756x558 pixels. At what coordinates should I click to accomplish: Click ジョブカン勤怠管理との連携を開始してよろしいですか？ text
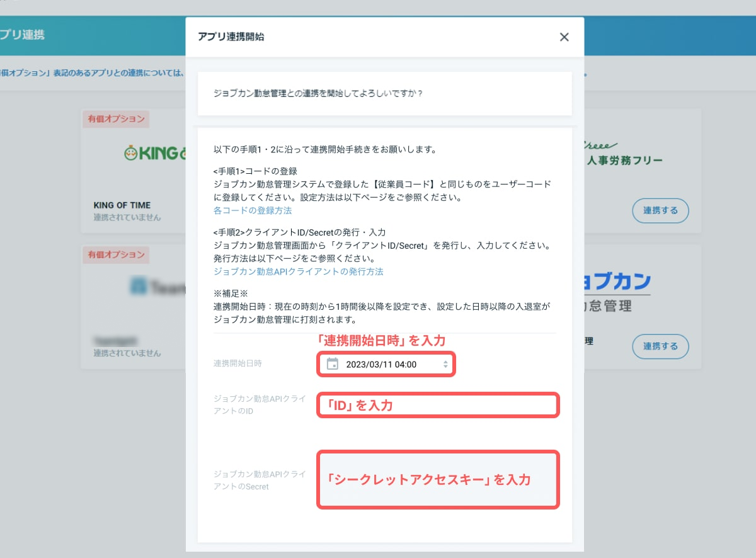[x=318, y=93]
